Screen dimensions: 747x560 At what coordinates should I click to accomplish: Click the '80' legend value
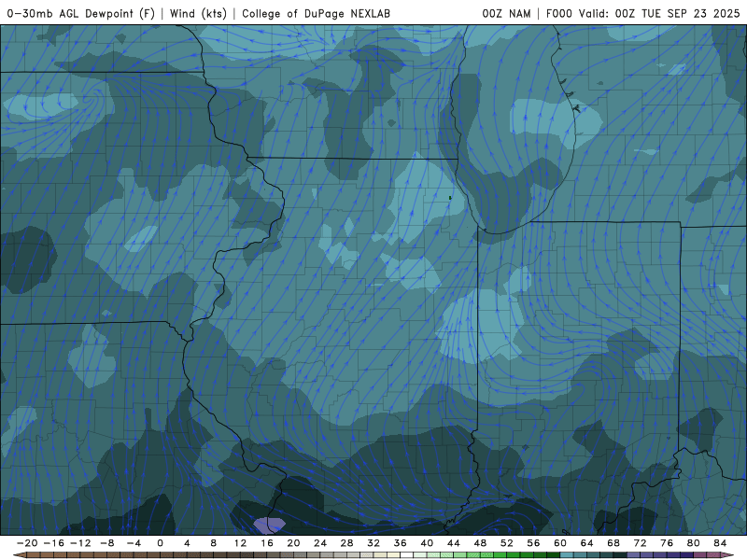coord(694,543)
